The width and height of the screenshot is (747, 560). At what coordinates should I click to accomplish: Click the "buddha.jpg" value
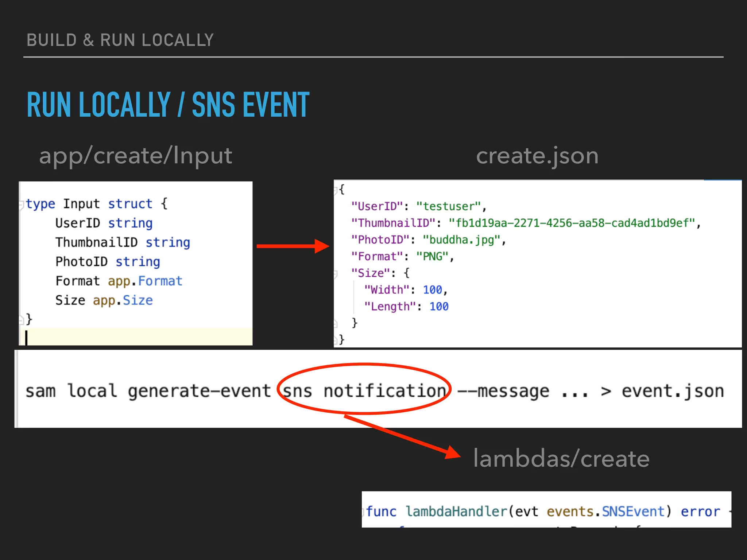click(461, 240)
